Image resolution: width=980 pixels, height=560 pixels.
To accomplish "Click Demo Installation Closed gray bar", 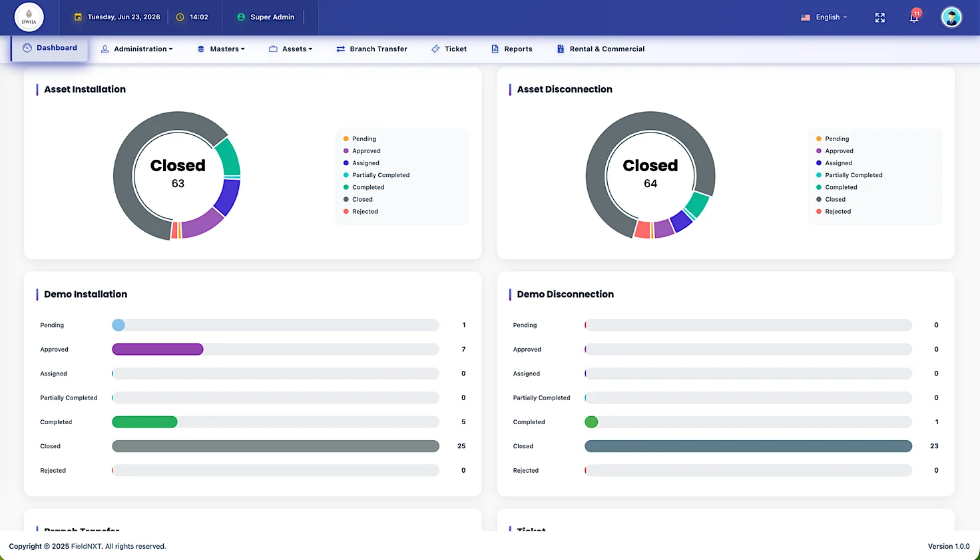I will [x=276, y=446].
